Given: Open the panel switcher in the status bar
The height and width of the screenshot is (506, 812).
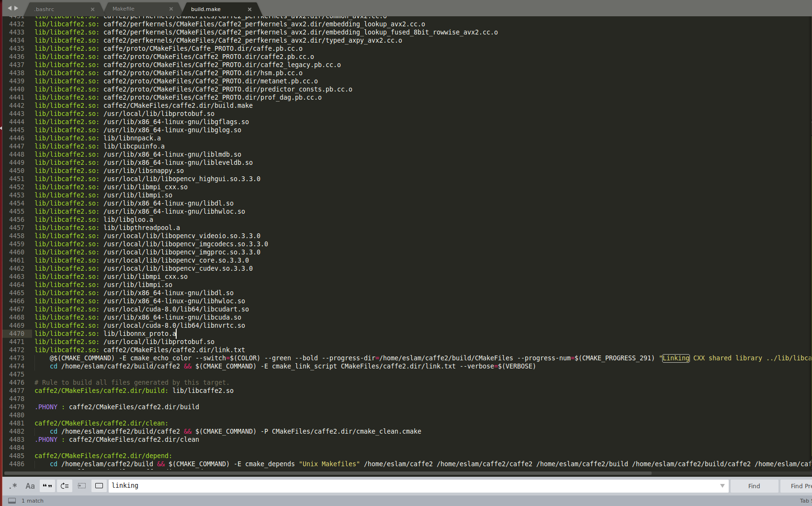Looking at the screenshot, I should [x=11, y=500].
